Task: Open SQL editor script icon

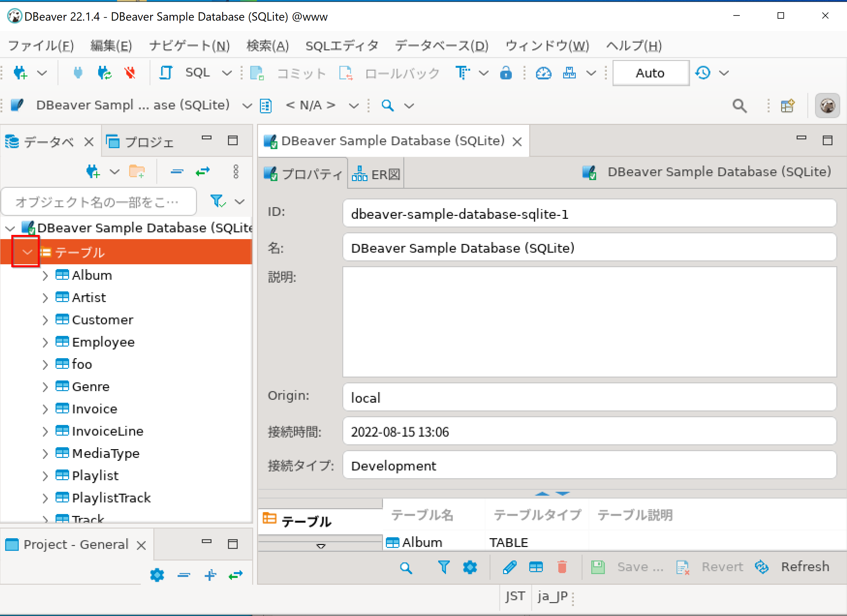Action: 166,73
